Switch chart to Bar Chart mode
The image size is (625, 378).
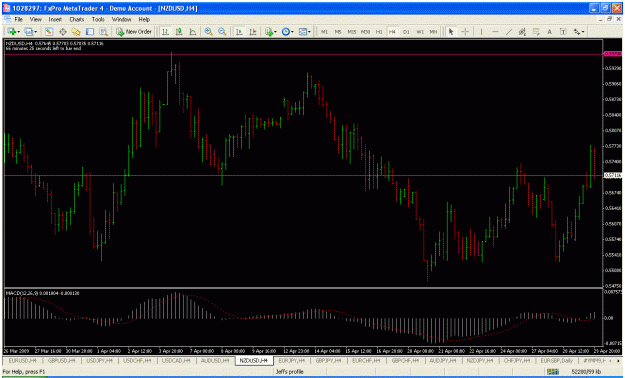tap(165, 32)
